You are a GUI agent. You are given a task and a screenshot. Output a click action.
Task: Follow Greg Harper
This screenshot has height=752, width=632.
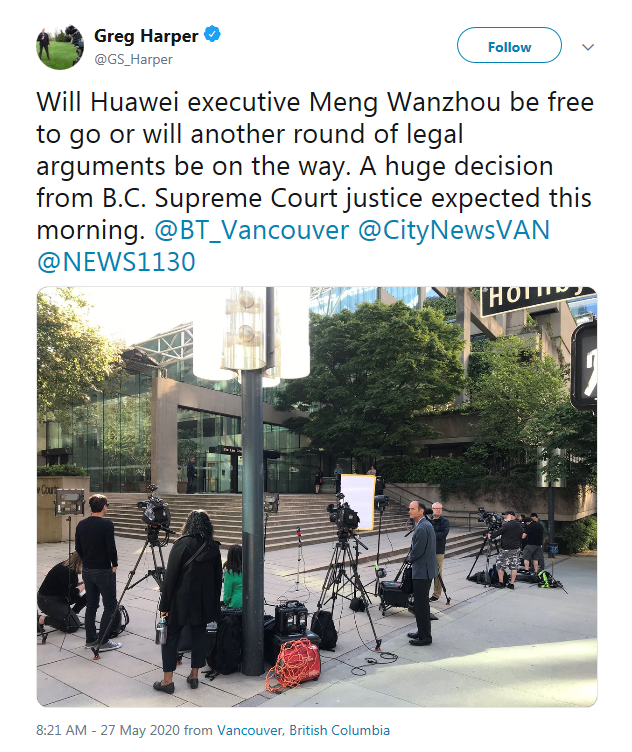tap(509, 45)
